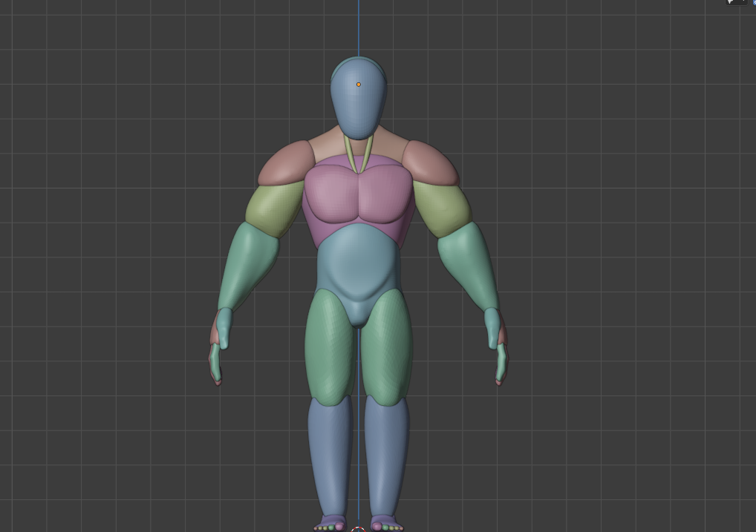Image resolution: width=756 pixels, height=532 pixels.
Task: Select the teal abdomen segment
Action: [x=359, y=263]
